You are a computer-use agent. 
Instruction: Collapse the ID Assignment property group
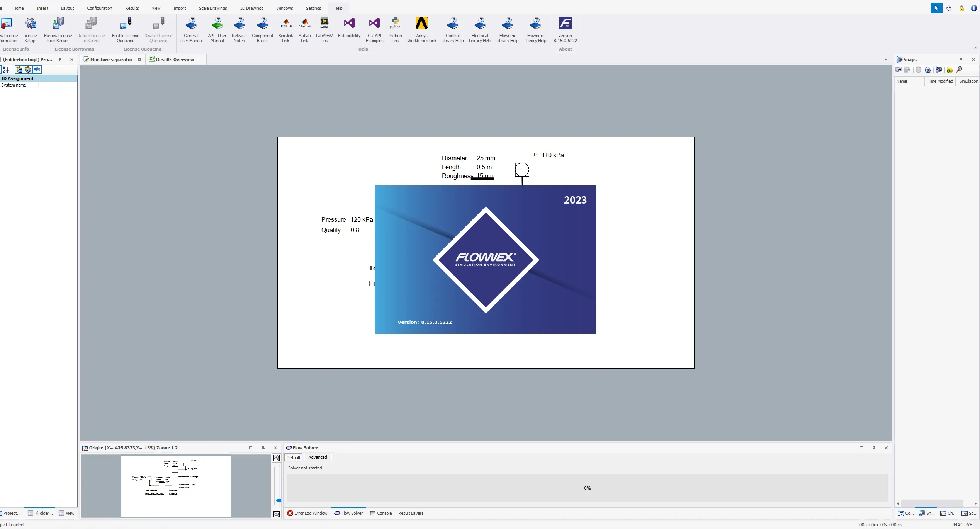pyautogui.click(x=39, y=78)
